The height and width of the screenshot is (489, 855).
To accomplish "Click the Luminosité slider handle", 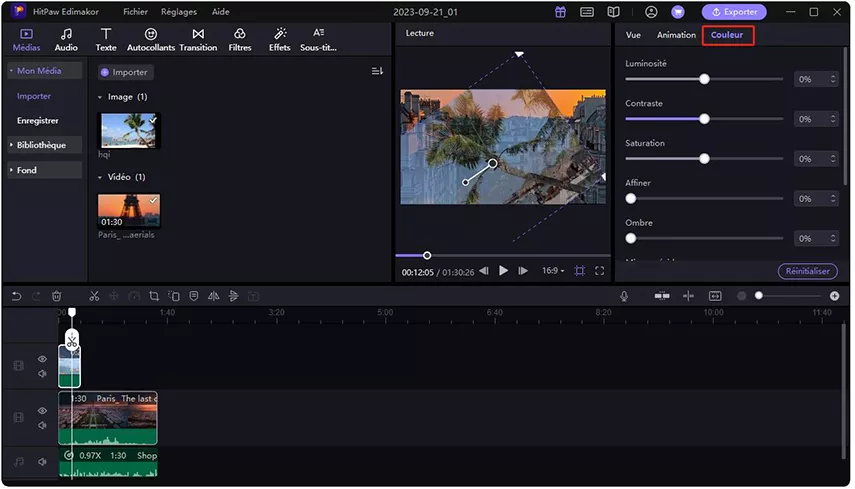I will [x=705, y=80].
